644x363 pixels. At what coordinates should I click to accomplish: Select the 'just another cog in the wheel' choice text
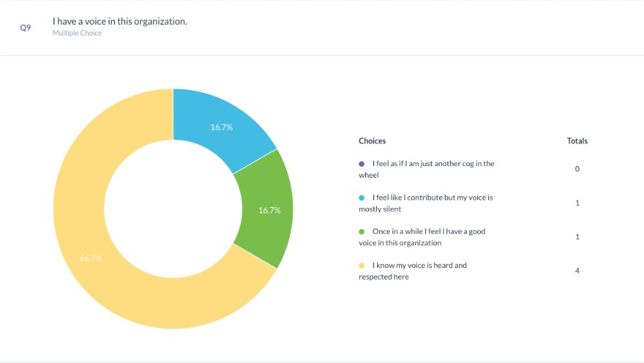coord(427,170)
